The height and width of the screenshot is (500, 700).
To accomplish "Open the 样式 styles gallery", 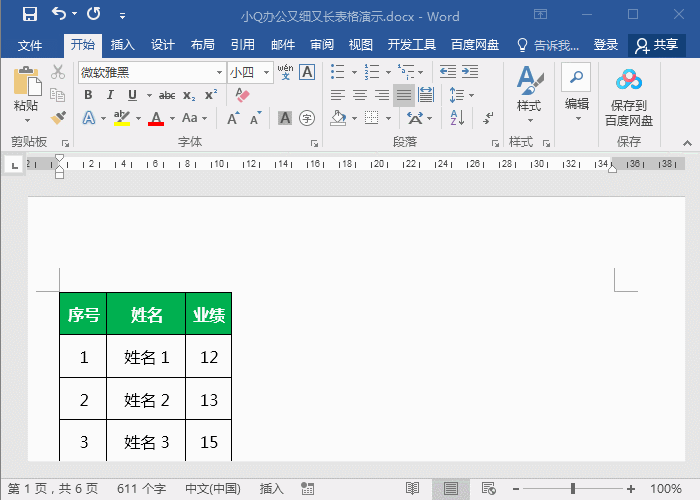I will tap(529, 94).
